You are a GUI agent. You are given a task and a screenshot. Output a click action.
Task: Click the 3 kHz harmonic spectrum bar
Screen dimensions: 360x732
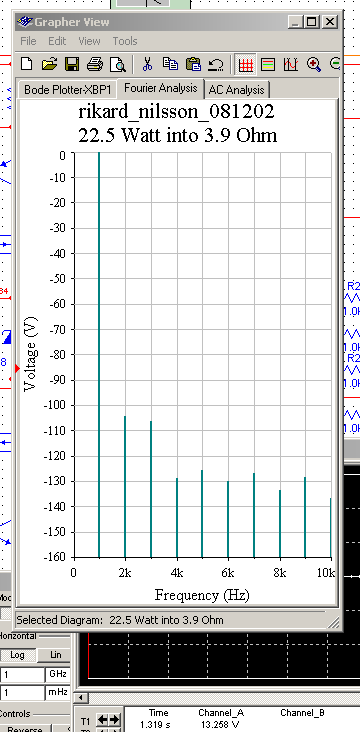click(x=151, y=489)
